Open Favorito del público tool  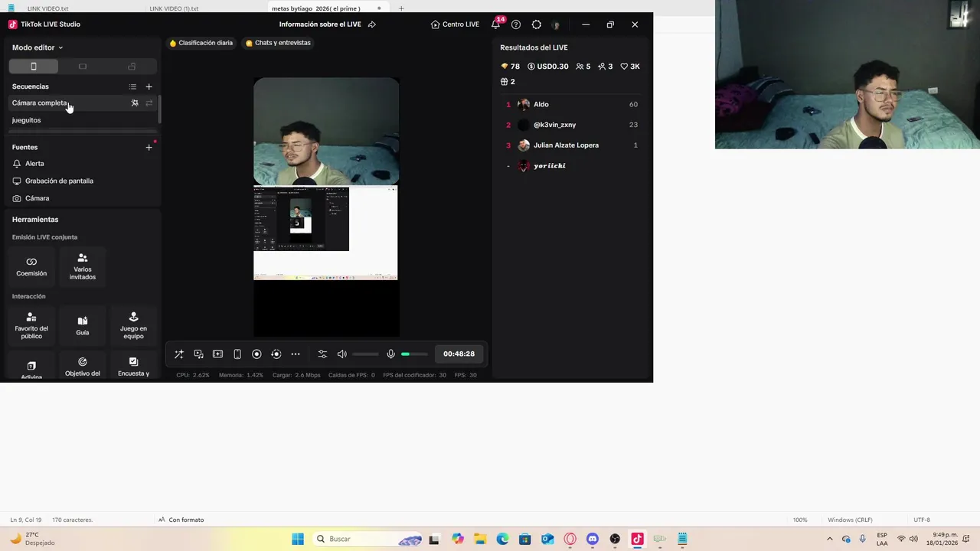coord(31,326)
